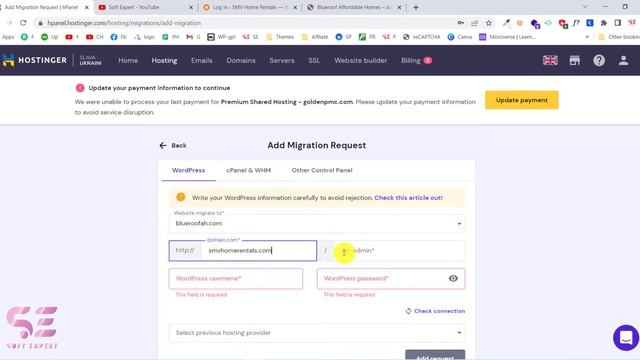
Task: Open the Facebook Fb bookmark
Action: tap(118, 37)
